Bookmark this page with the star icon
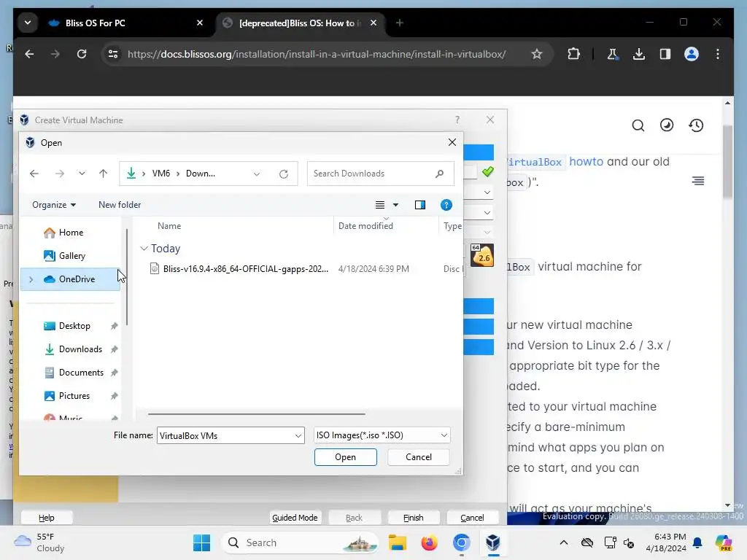Image resolution: width=747 pixels, height=560 pixels. 536,54
